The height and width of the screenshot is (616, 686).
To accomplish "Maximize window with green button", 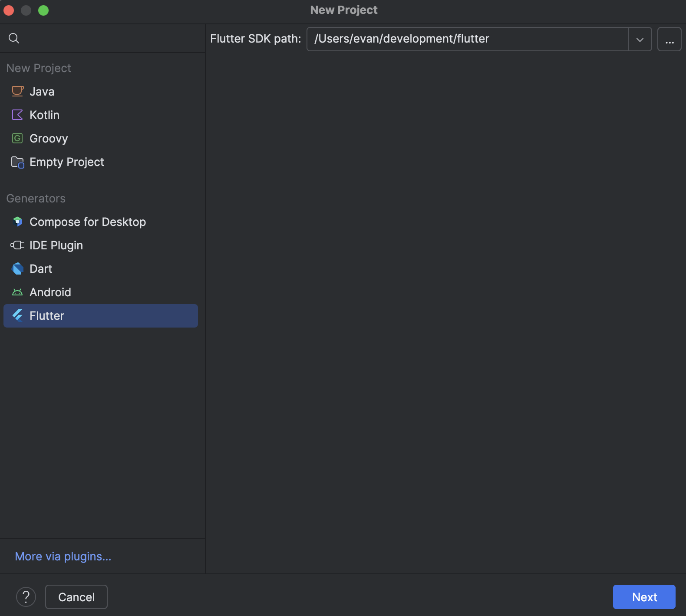I will coord(43,10).
